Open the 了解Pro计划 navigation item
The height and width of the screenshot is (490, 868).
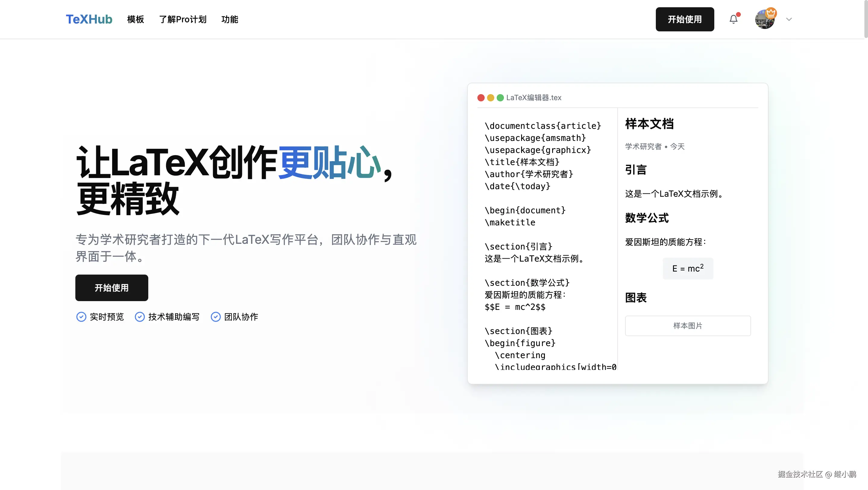[183, 20]
